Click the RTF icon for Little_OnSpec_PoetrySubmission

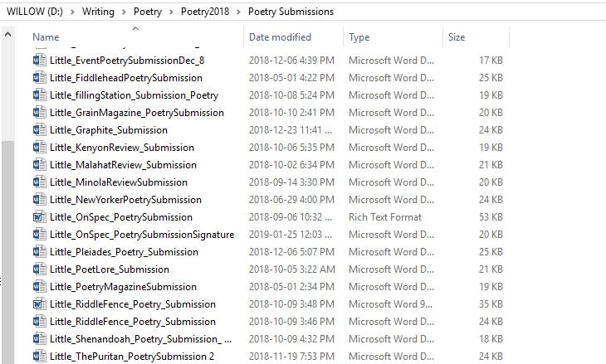[x=39, y=217]
